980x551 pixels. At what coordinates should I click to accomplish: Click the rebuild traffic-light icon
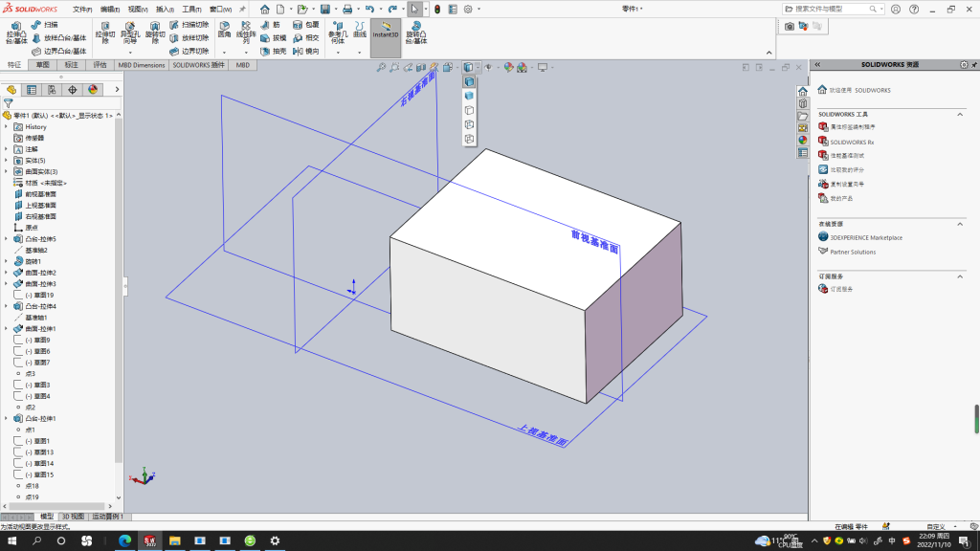(437, 10)
